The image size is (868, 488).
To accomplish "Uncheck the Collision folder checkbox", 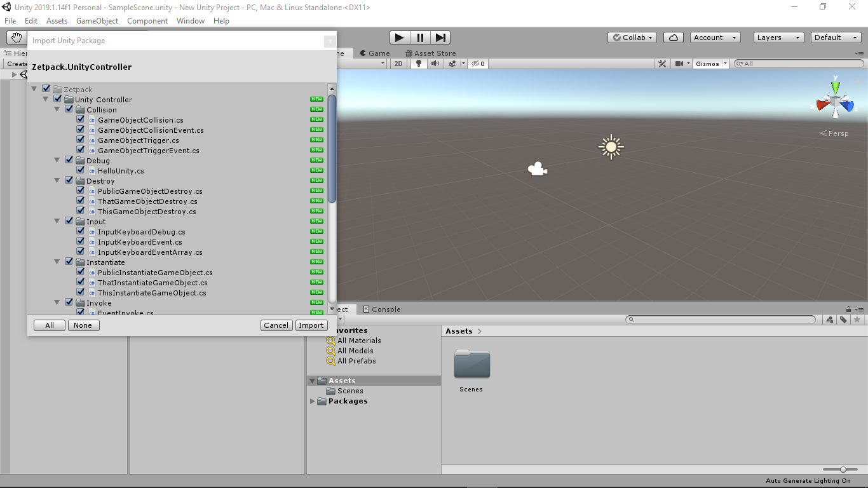I will point(69,109).
